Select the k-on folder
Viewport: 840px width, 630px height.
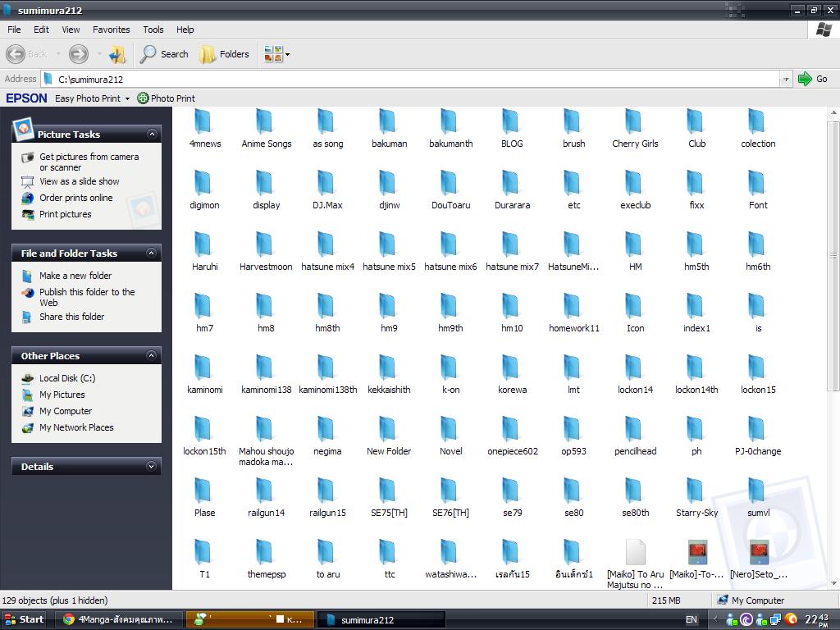450,375
